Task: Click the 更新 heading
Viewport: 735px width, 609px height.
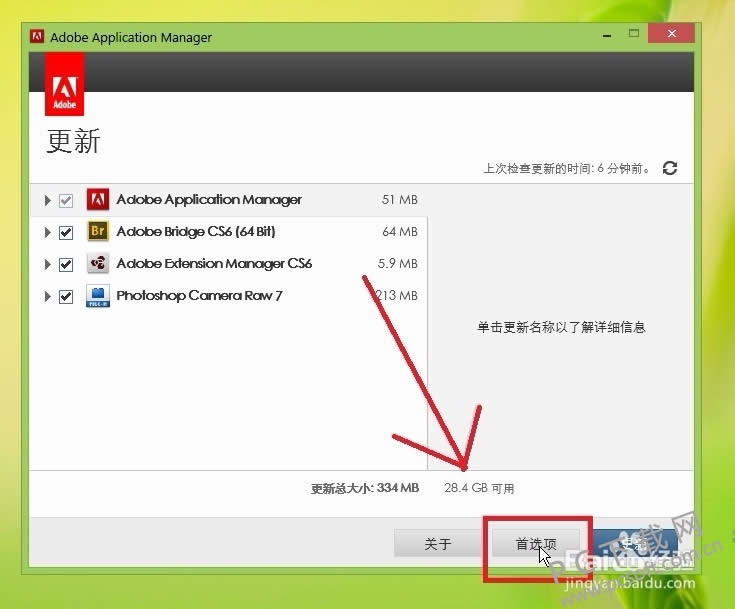Action: pyautogui.click(x=73, y=141)
